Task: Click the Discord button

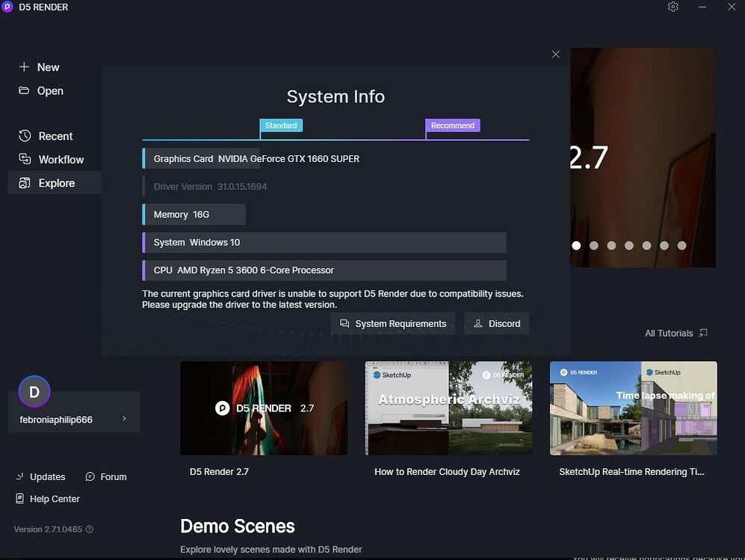Action: click(496, 323)
